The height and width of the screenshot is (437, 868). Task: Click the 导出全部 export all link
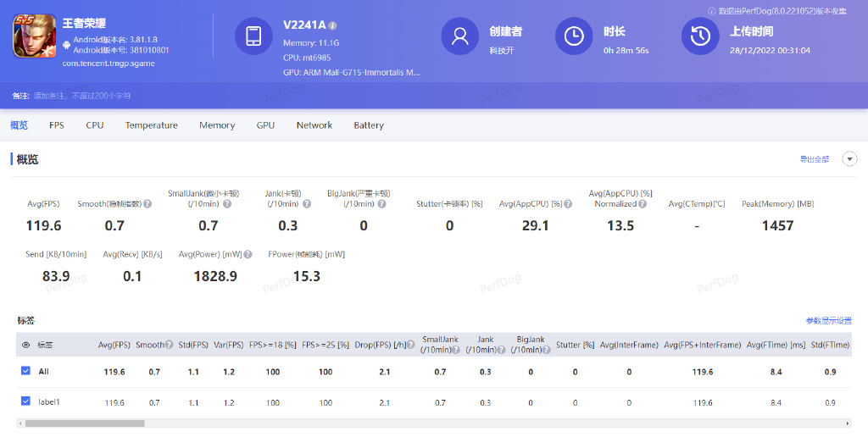[x=815, y=159]
